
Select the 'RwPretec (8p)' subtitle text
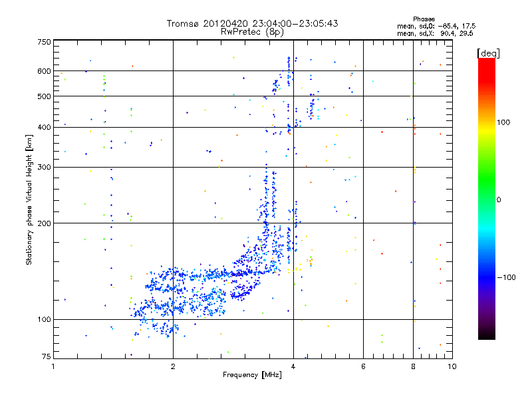pyautogui.click(x=252, y=32)
